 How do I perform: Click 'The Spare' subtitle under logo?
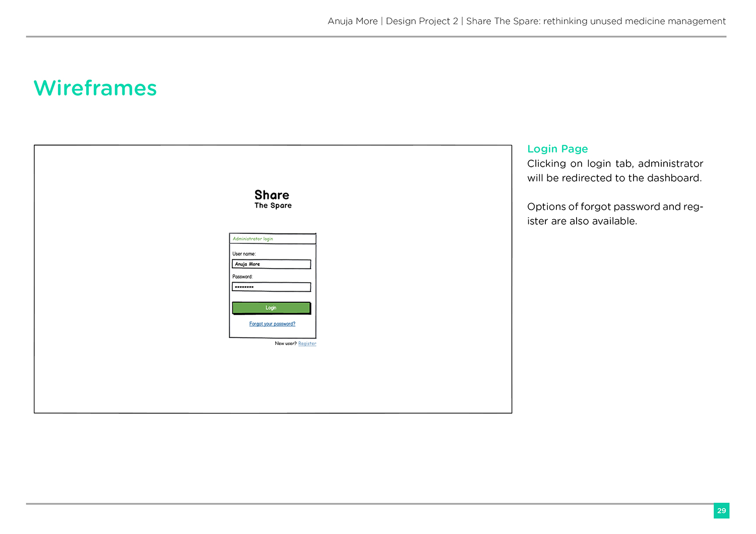[x=273, y=206]
